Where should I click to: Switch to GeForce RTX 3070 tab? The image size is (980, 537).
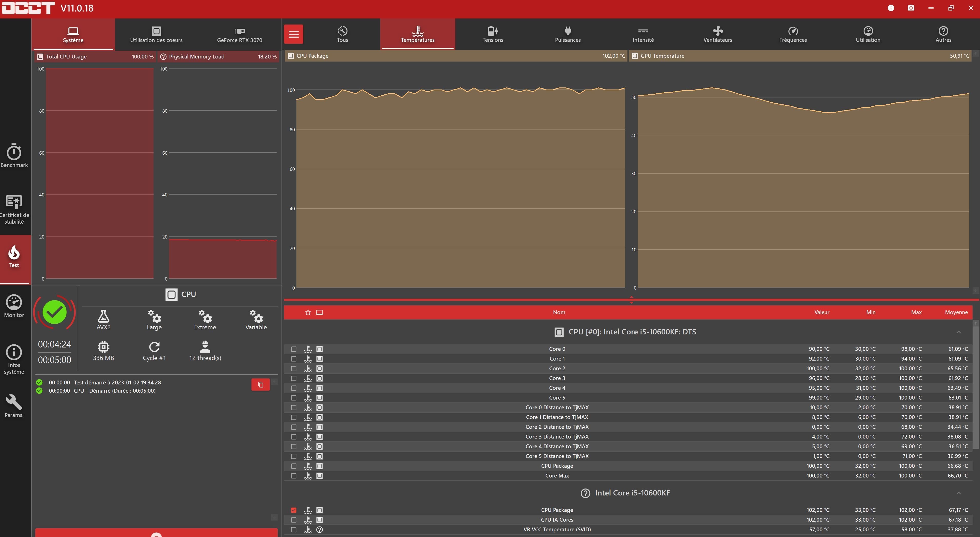click(x=239, y=34)
